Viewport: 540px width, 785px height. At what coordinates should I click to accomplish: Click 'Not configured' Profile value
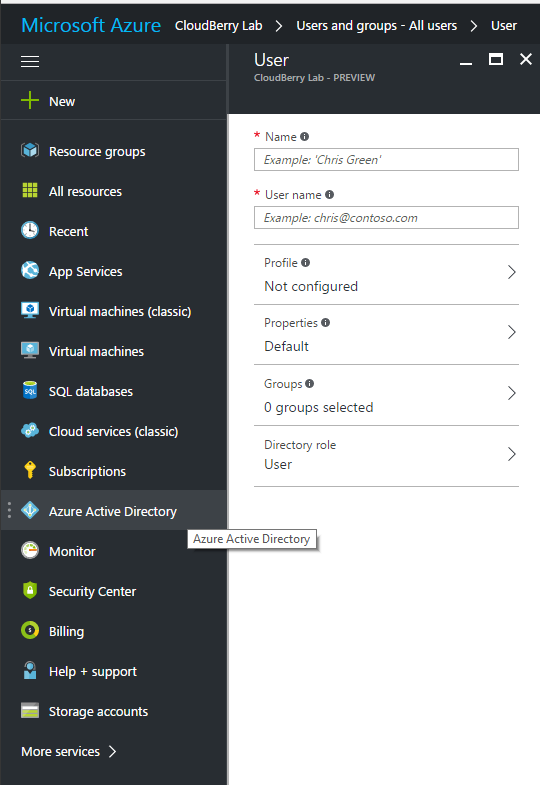point(311,286)
